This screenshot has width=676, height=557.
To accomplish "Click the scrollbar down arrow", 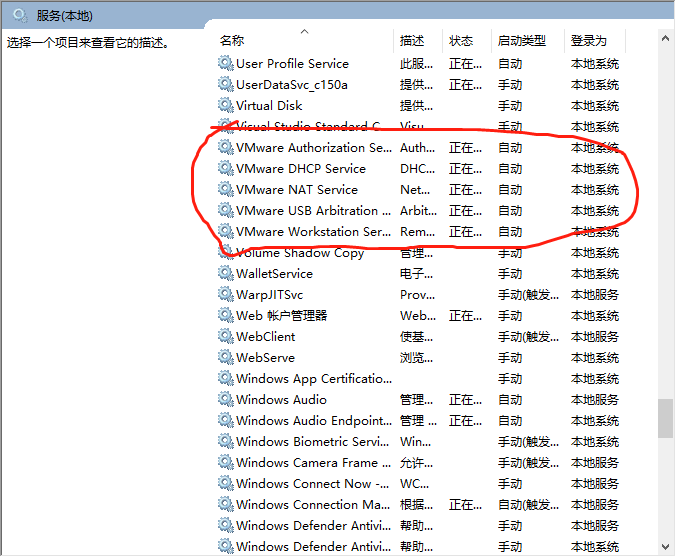I will point(665,547).
